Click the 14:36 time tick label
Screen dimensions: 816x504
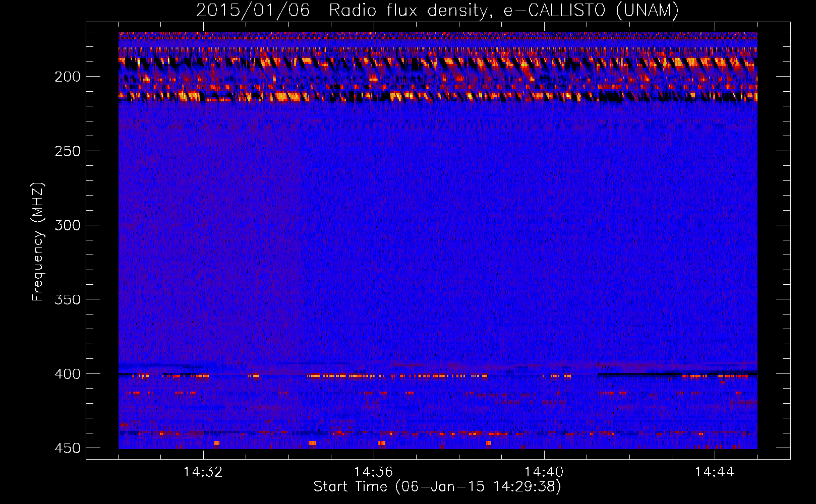(x=374, y=472)
